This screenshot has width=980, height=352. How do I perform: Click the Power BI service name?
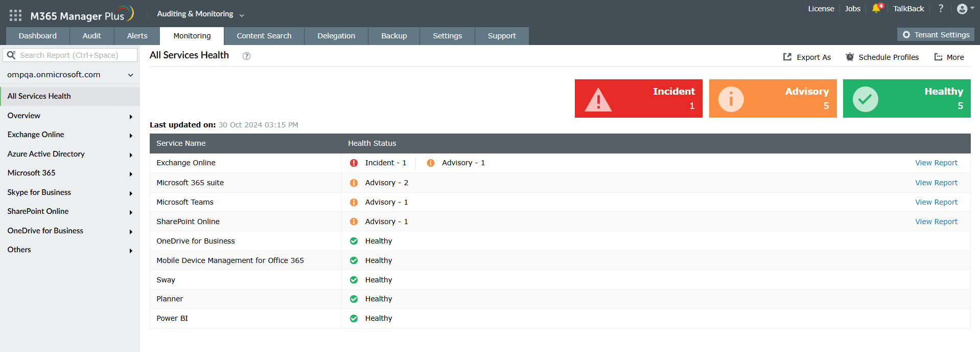[172, 318]
